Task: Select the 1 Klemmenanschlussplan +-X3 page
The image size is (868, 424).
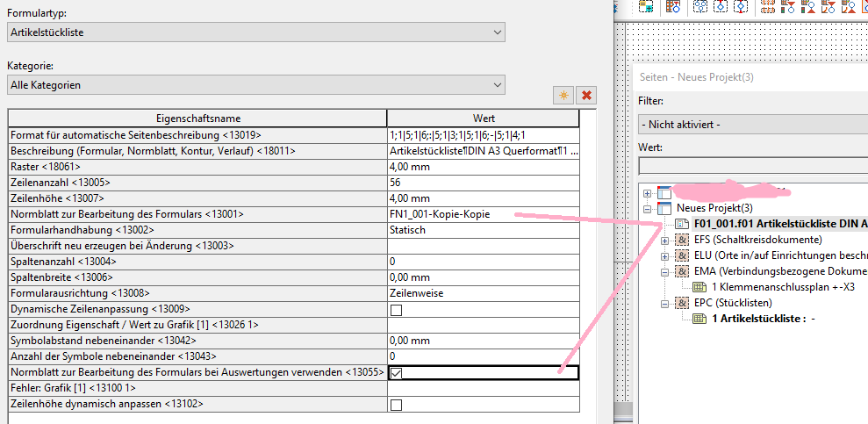Action: (x=783, y=287)
